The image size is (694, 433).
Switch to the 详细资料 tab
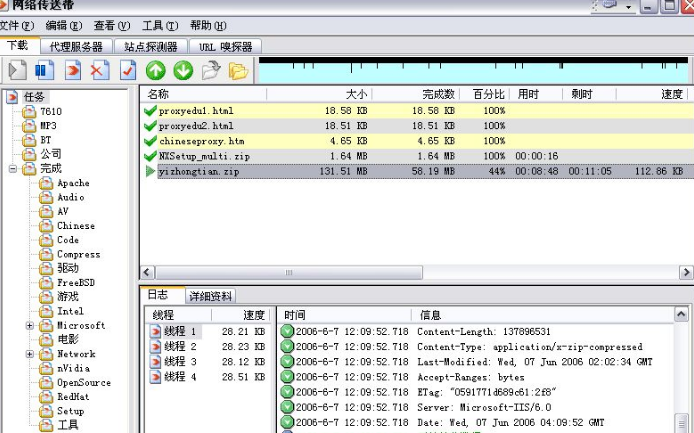pyautogui.click(x=210, y=296)
